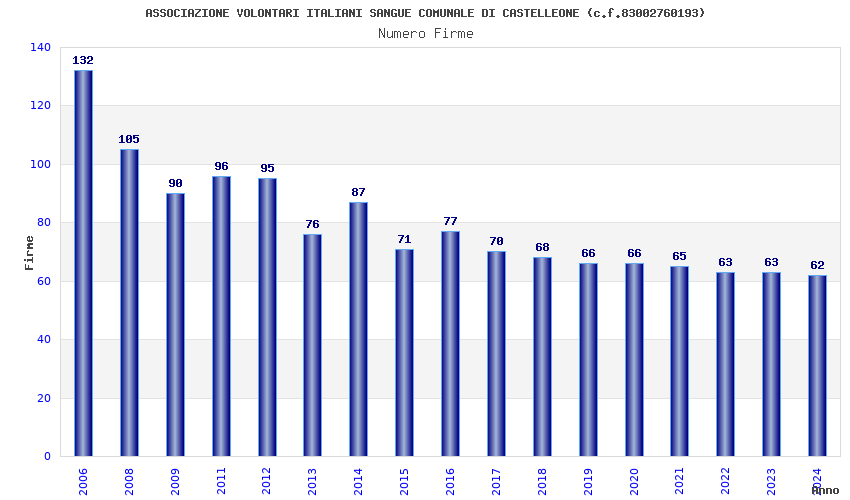Click the x-axis year label 2012

[x=266, y=482]
